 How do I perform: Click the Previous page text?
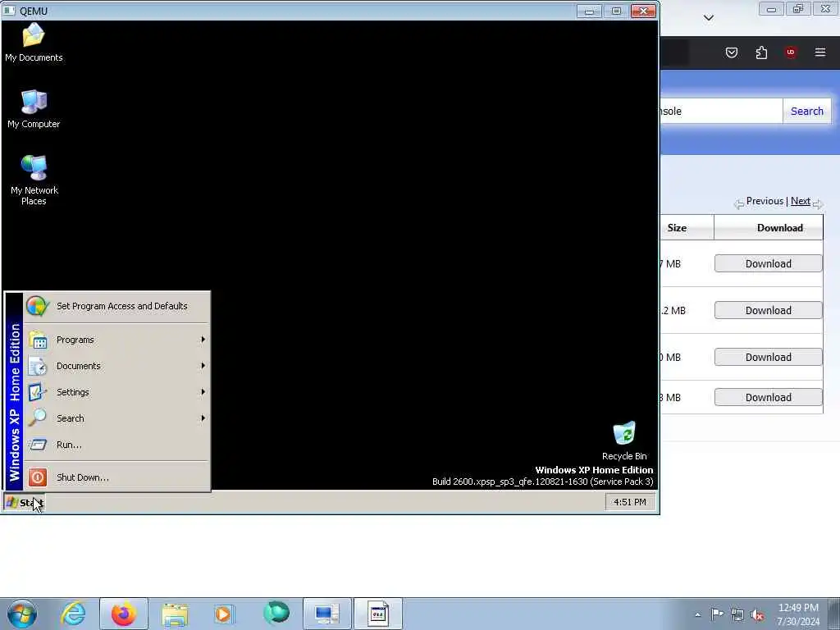pos(765,201)
